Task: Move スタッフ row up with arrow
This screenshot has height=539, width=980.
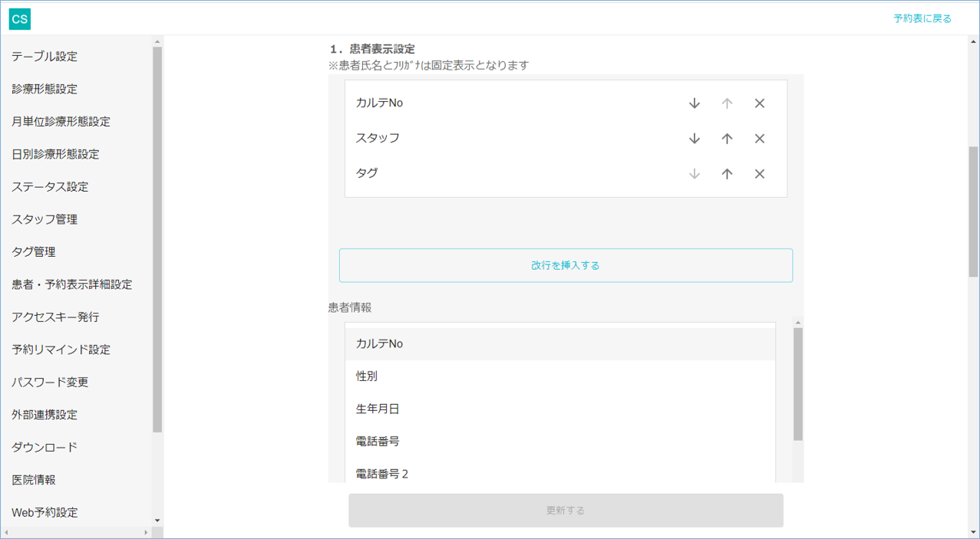Action: point(727,139)
